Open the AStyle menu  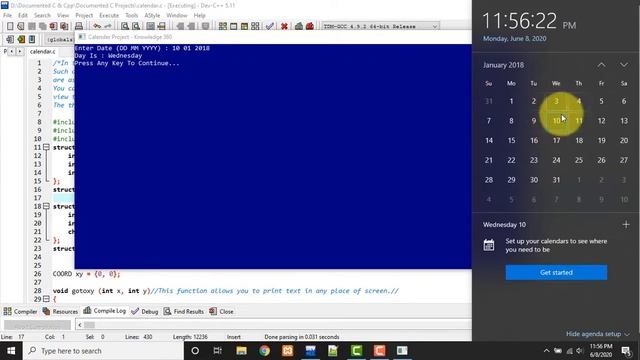(x=152, y=15)
